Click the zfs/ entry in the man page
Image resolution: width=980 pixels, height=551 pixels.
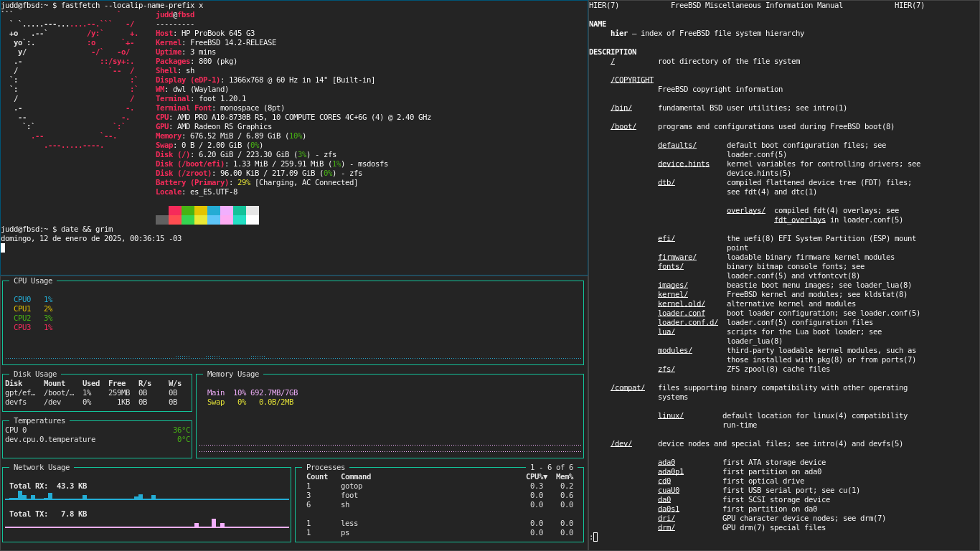click(666, 369)
